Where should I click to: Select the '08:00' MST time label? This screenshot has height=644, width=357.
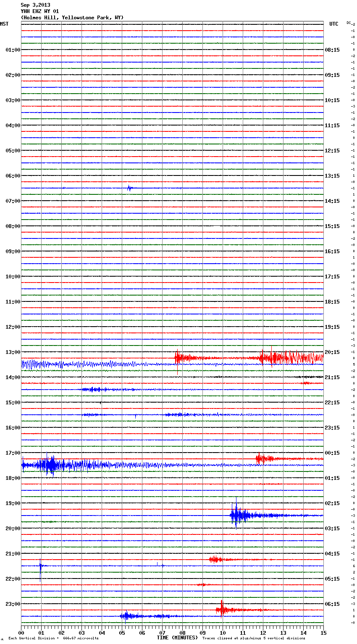pyautogui.click(x=13, y=226)
